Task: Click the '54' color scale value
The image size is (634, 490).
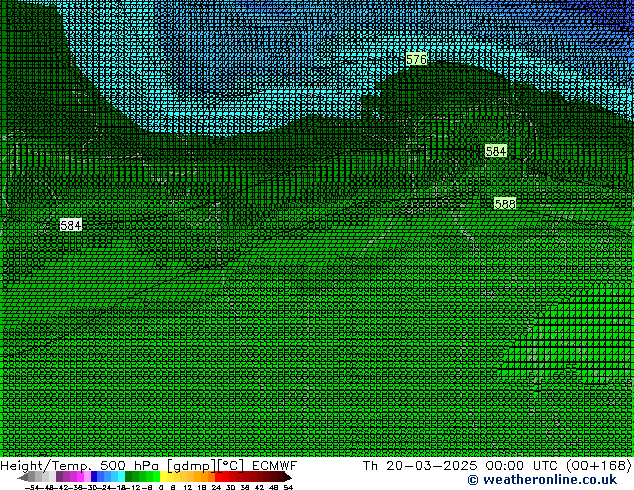Action: tap(288, 487)
